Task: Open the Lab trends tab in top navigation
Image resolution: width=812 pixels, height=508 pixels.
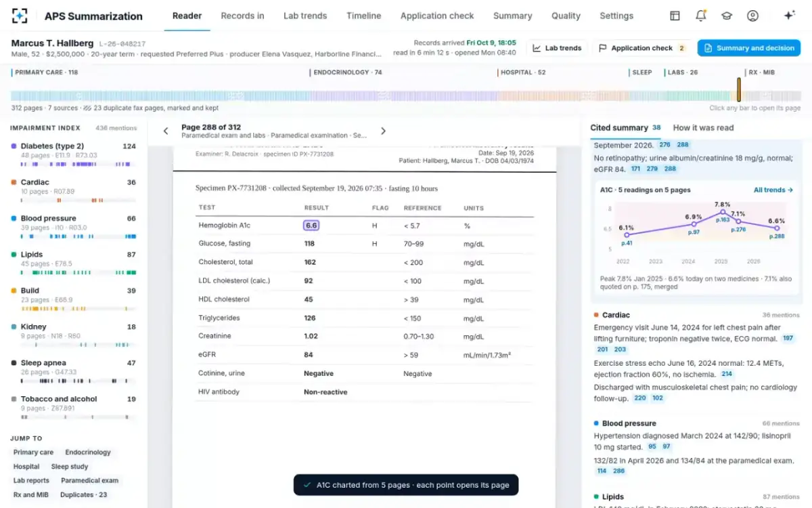Action: [305, 16]
